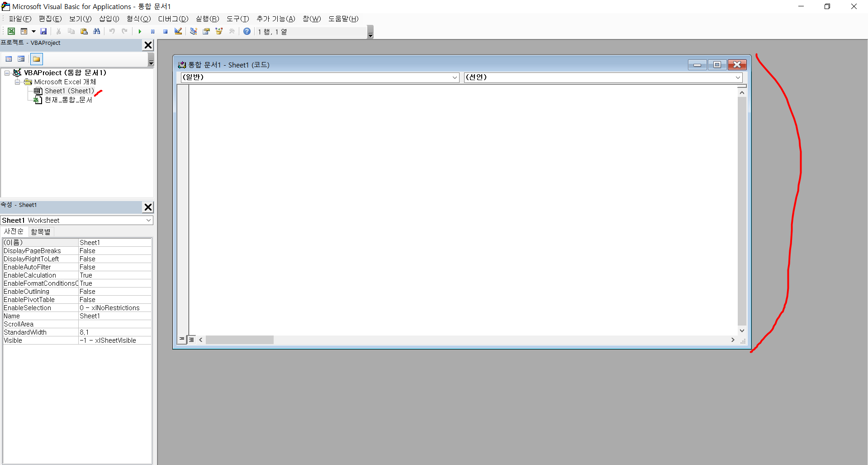The width and height of the screenshot is (868, 465).
Task: Open the 도구(T) menu
Action: click(238, 19)
